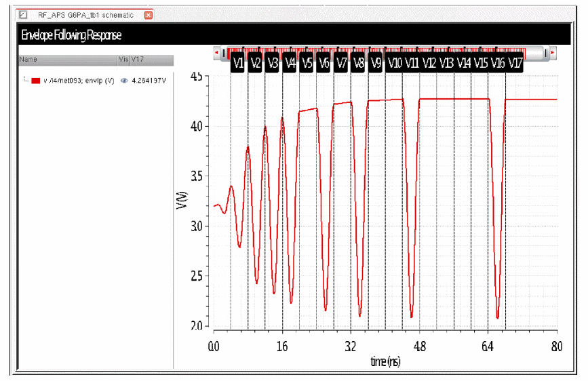Click the V17 column header
Image resolution: width=588 pixels, height=381 pixels.
pyautogui.click(x=151, y=59)
